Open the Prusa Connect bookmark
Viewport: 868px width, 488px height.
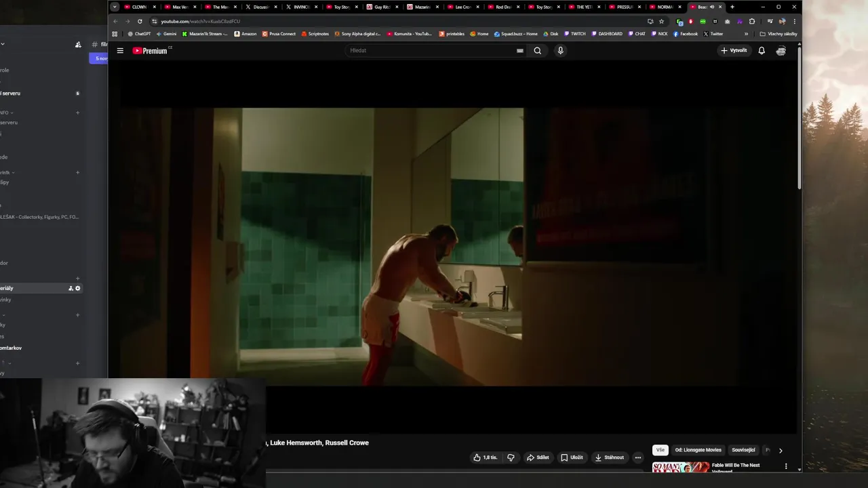coord(279,34)
